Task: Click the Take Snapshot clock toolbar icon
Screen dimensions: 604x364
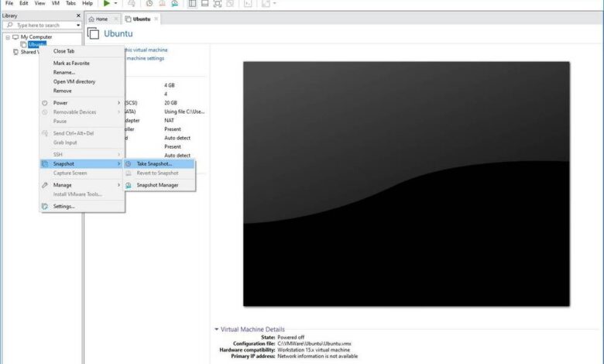Action: coord(149,3)
